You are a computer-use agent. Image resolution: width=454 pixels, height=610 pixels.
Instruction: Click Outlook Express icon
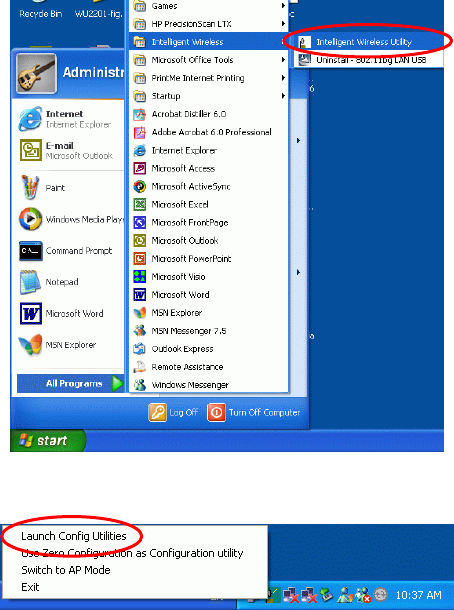pyautogui.click(x=139, y=349)
